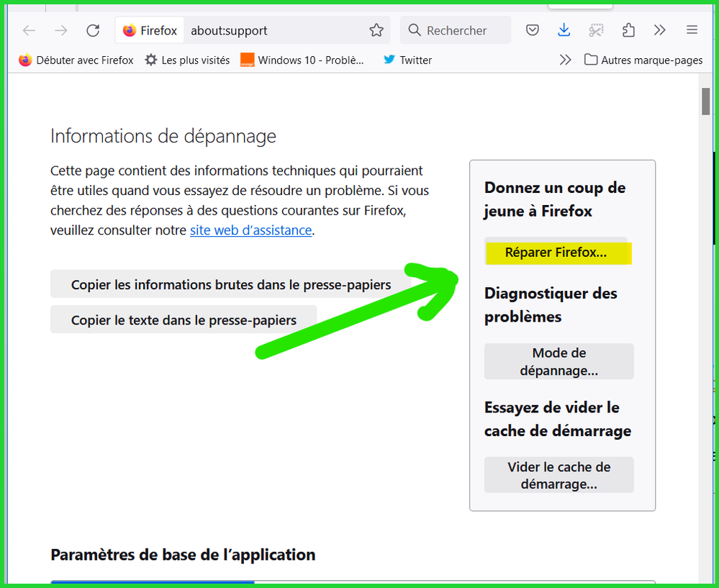This screenshot has height=588, width=719.
Task: Click the magnifier icon in search box
Action: (x=415, y=30)
